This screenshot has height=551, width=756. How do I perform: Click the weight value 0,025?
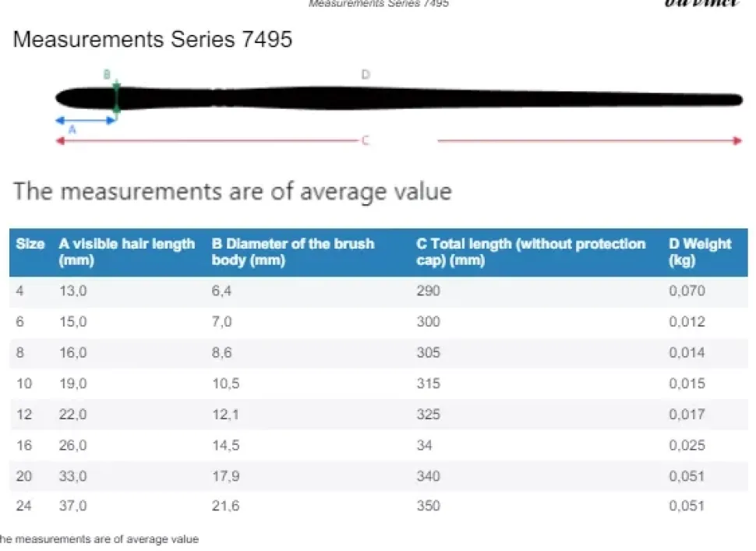pos(687,445)
